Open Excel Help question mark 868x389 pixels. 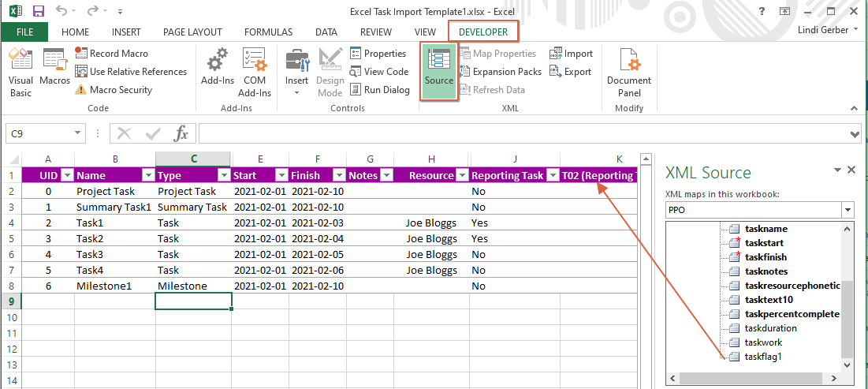click(x=762, y=11)
